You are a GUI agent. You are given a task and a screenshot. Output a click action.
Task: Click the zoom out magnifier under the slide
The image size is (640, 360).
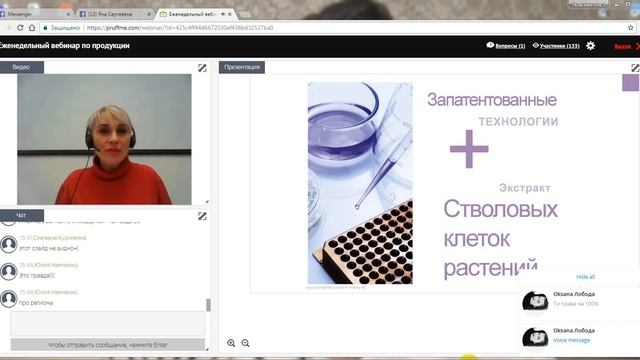click(245, 343)
